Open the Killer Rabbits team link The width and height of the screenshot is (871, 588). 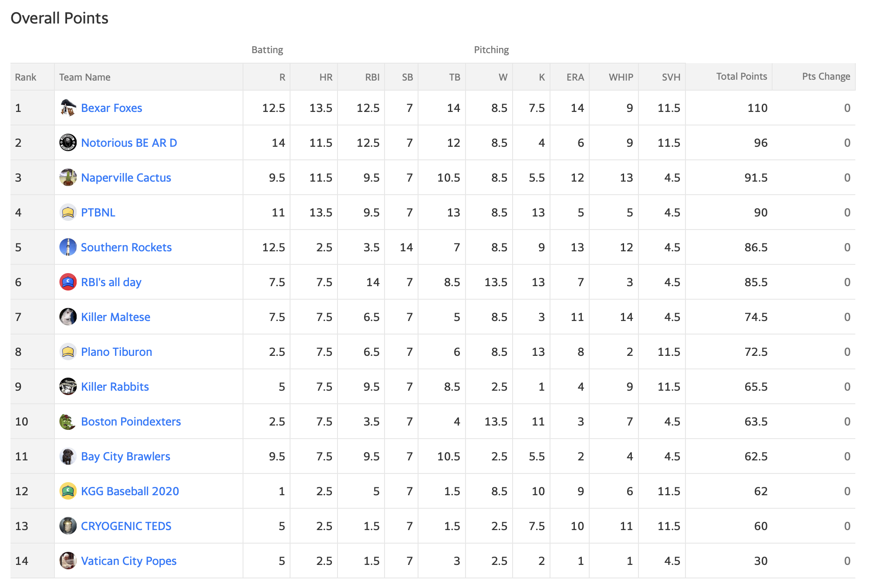coord(115,387)
